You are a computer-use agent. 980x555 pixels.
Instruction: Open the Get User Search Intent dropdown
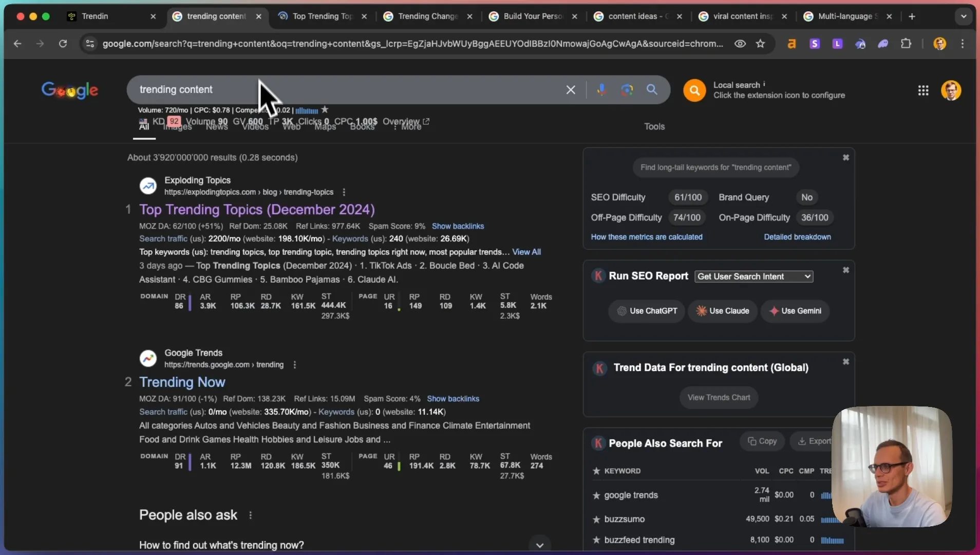point(754,276)
